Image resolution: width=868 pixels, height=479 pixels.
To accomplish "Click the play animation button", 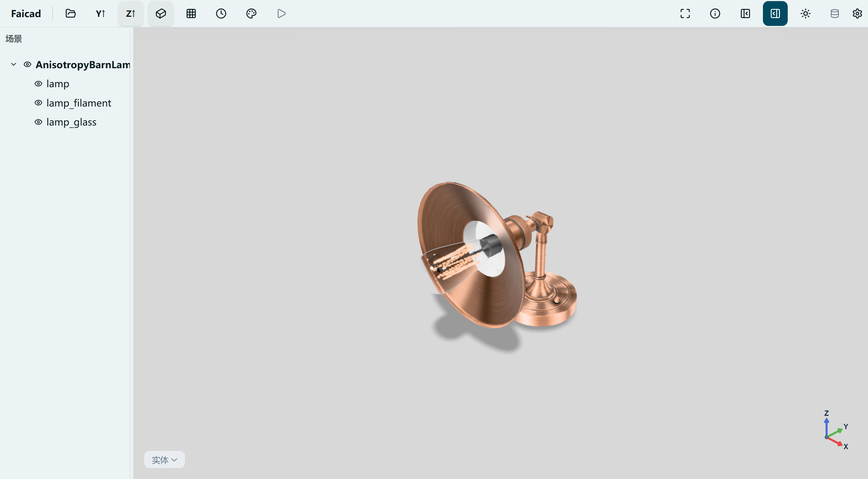I will (x=281, y=13).
